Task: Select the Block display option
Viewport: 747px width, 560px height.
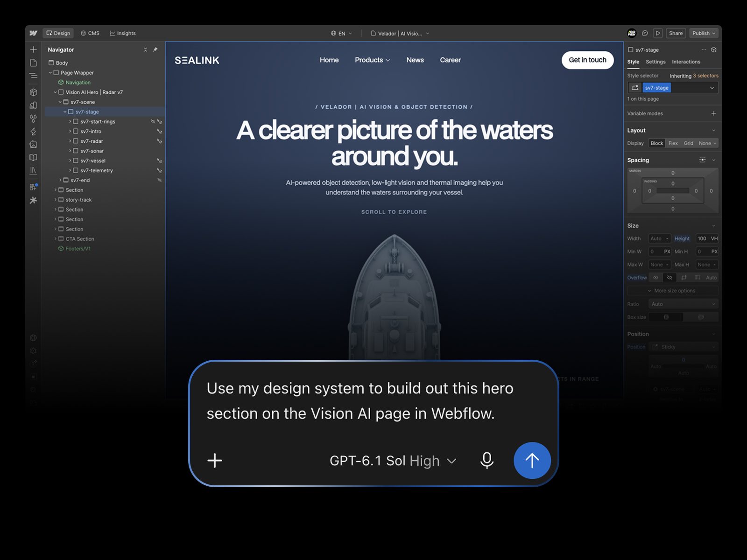Action: [657, 143]
